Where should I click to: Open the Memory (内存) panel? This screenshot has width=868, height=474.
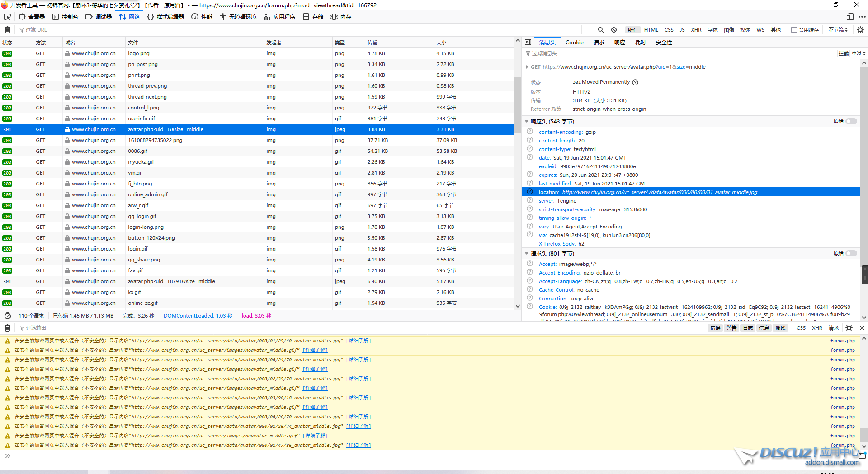(x=341, y=17)
